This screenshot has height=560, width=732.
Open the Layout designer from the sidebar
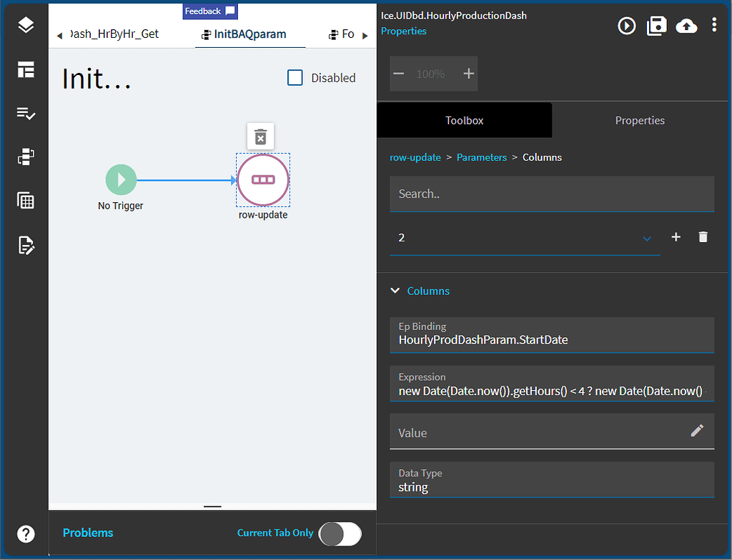[x=26, y=70]
